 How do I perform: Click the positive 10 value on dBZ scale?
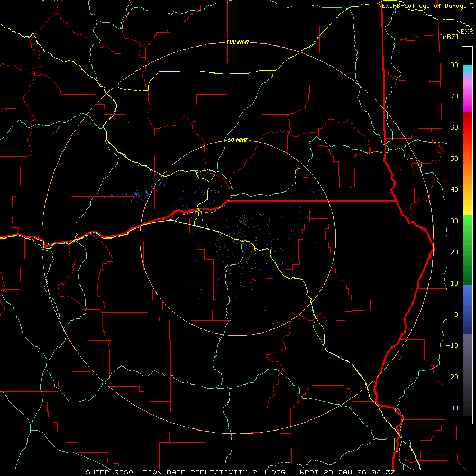(x=454, y=283)
